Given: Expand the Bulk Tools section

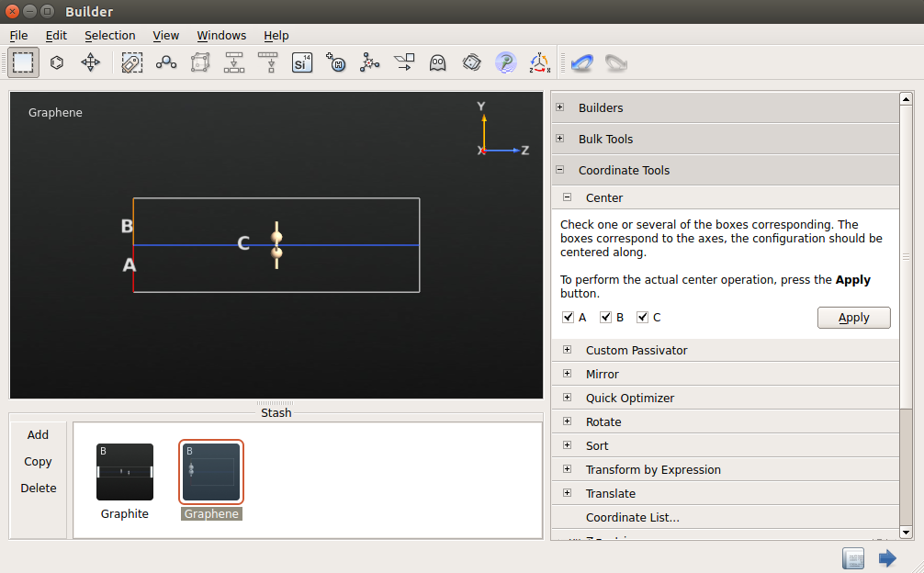Looking at the screenshot, I should pyautogui.click(x=560, y=139).
